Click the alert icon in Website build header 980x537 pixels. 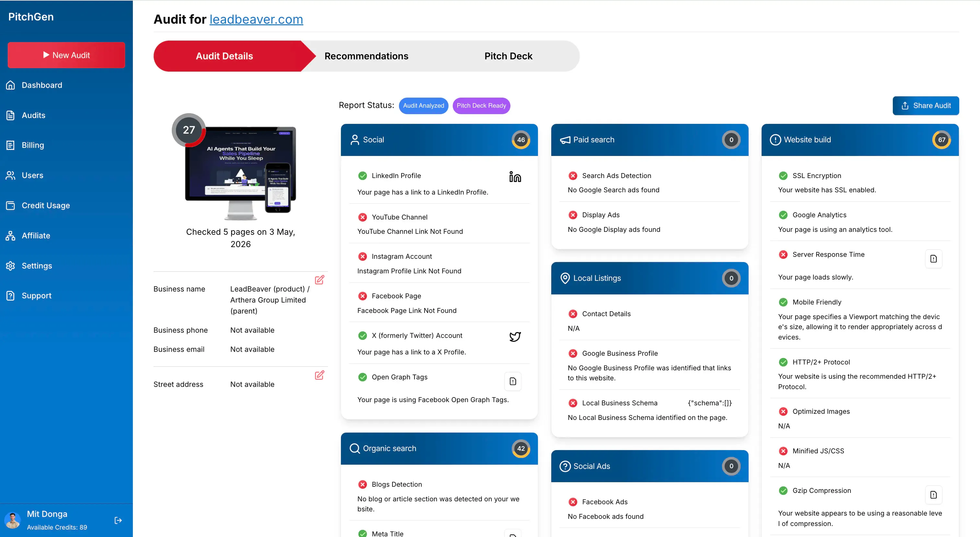click(775, 140)
